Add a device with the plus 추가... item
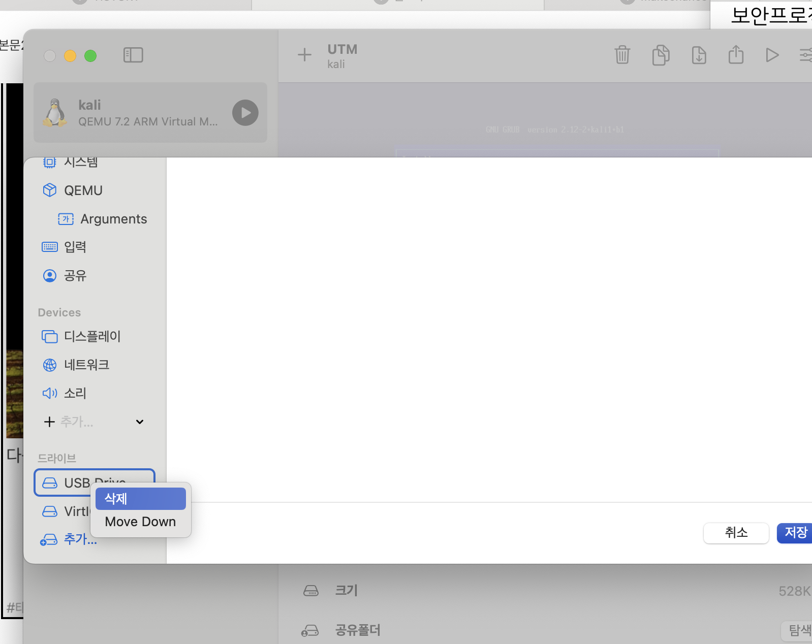This screenshot has height=644, width=812. (69, 422)
